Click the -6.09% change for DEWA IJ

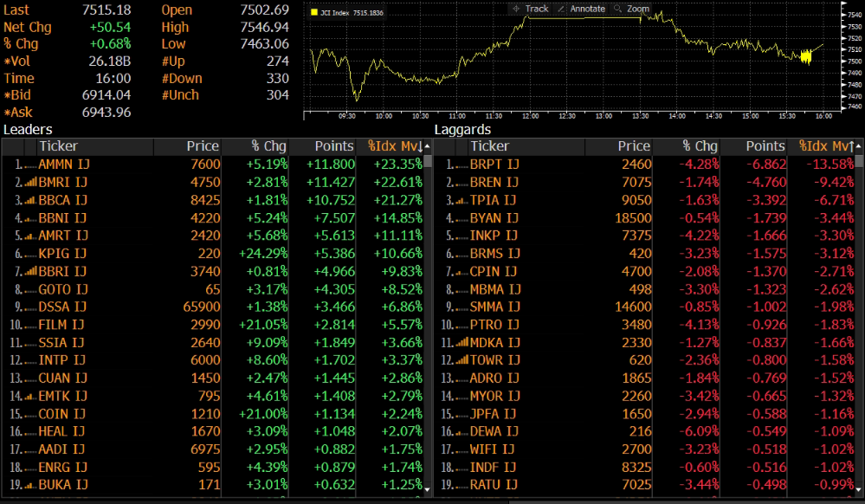(699, 431)
